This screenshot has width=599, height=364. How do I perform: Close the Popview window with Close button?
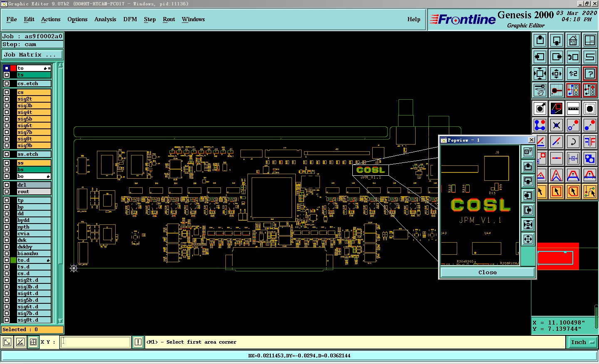(487, 272)
